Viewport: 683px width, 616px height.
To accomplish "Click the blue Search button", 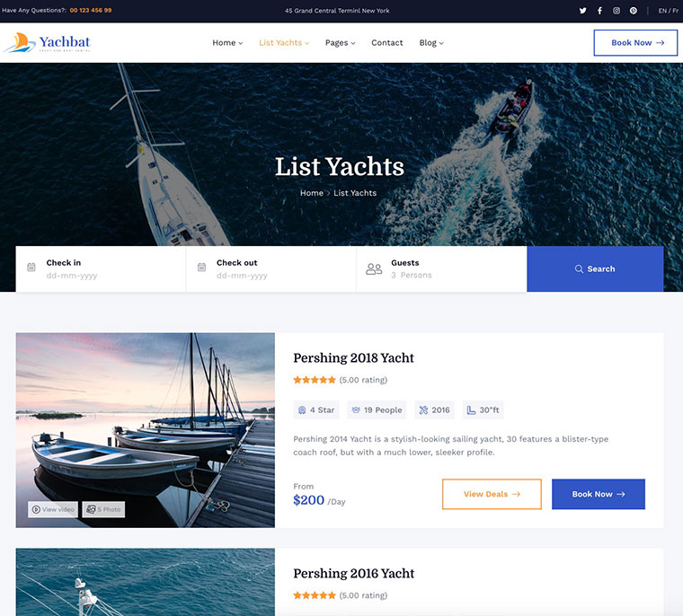I will (x=595, y=269).
